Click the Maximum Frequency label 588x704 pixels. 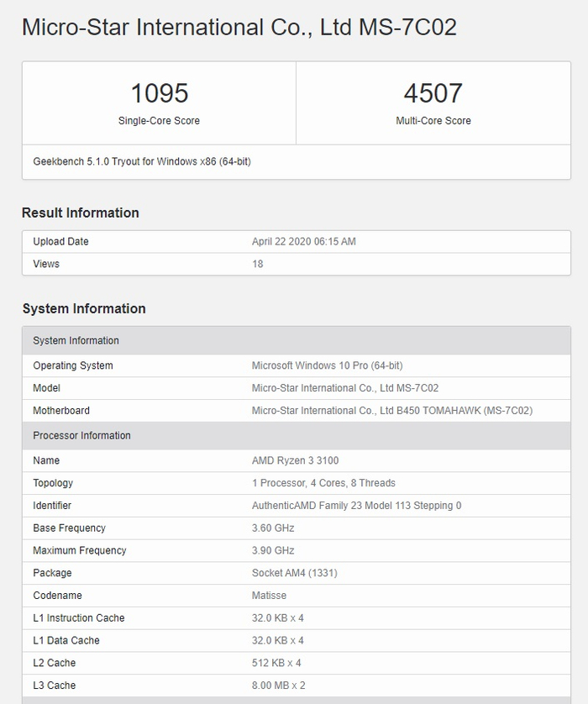80,550
